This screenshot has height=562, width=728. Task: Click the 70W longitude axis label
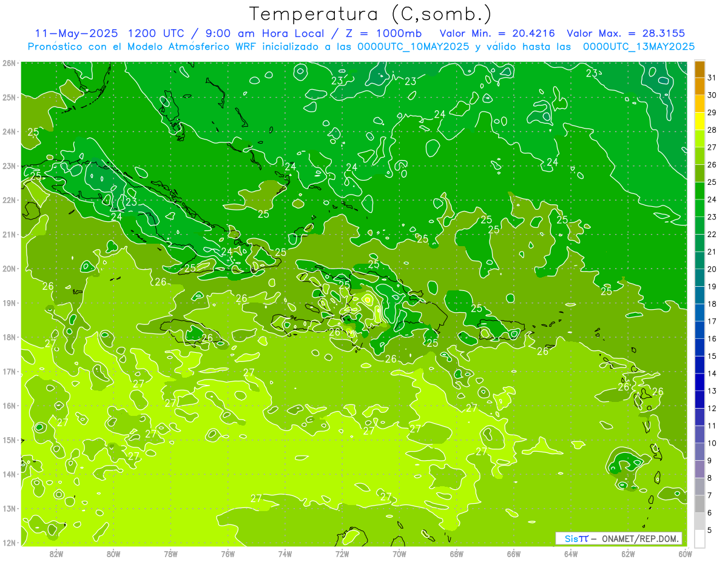tap(399, 554)
